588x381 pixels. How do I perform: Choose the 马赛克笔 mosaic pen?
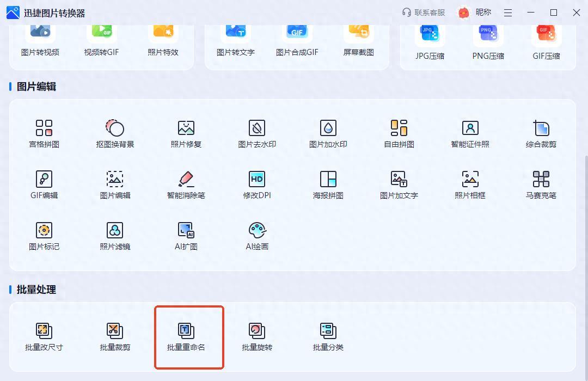541,185
